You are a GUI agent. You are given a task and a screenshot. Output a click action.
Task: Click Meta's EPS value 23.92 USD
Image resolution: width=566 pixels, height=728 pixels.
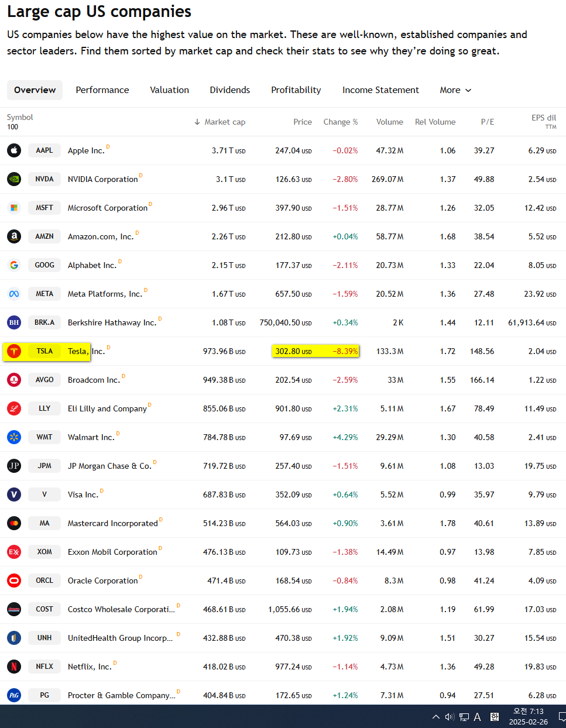(540, 294)
